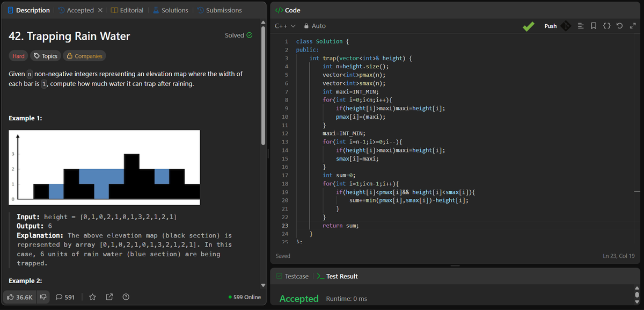Click the curly braces icon
Screen dimensions: 644x310
click(x=606, y=26)
